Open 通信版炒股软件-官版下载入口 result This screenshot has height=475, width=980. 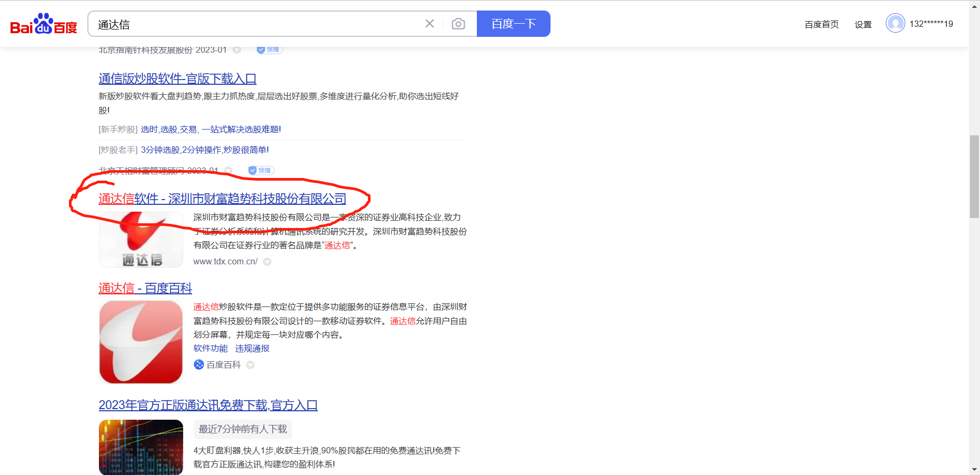point(177,79)
